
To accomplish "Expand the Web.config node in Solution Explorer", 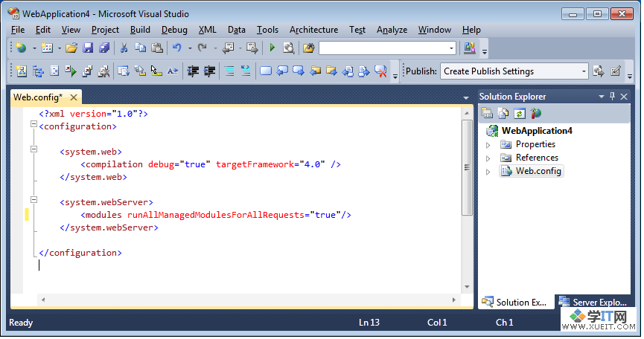I will pos(488,172).
